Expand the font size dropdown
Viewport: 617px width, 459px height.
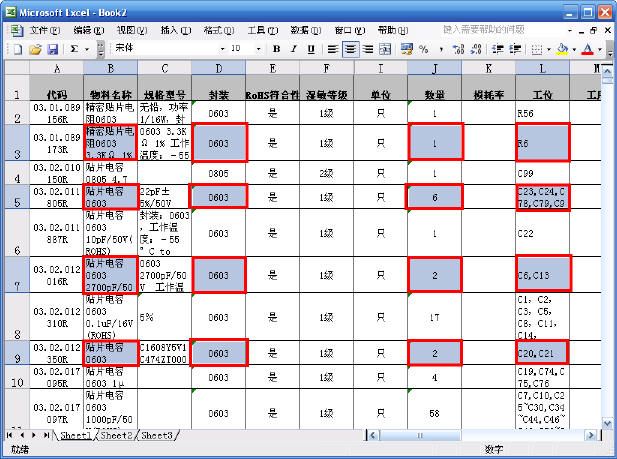point(250,48)
